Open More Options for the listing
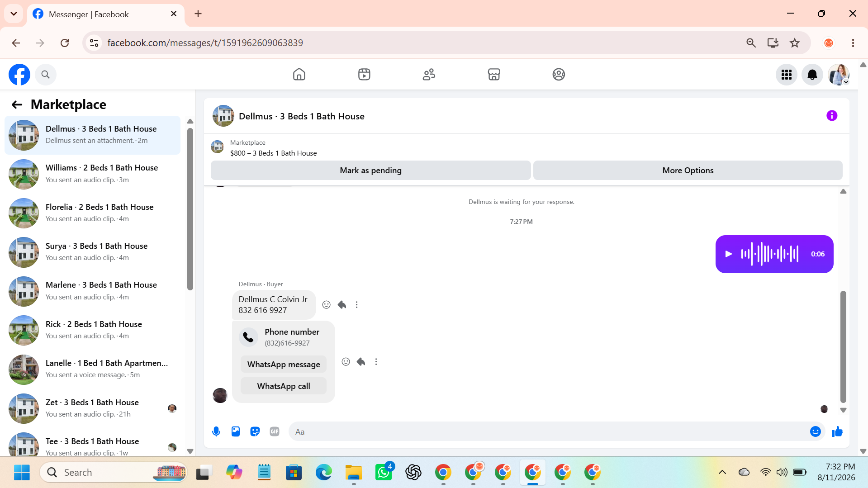Image resolution: width=868 pixels, height=488 pixels. (x=688, y=171)
